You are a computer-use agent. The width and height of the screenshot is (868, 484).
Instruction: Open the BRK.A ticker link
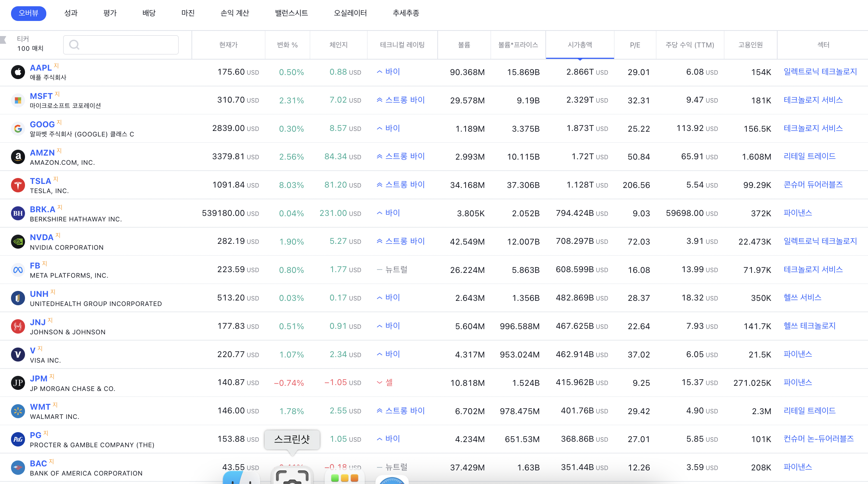42,209
